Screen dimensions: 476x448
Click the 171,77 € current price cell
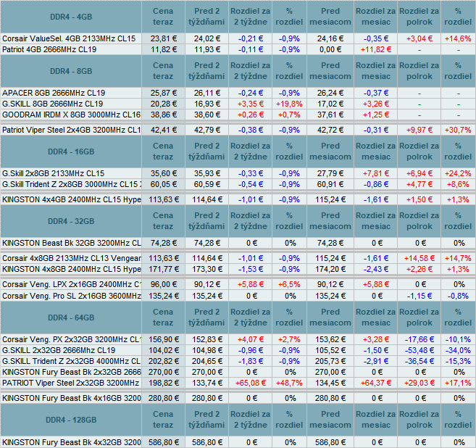(164, 269)
